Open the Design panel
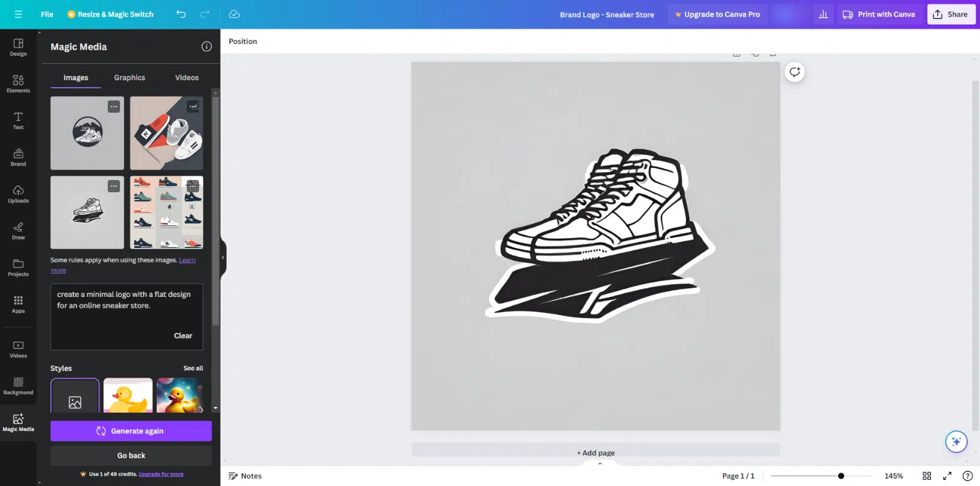980x486 pixels. click(x=18, y=47)
